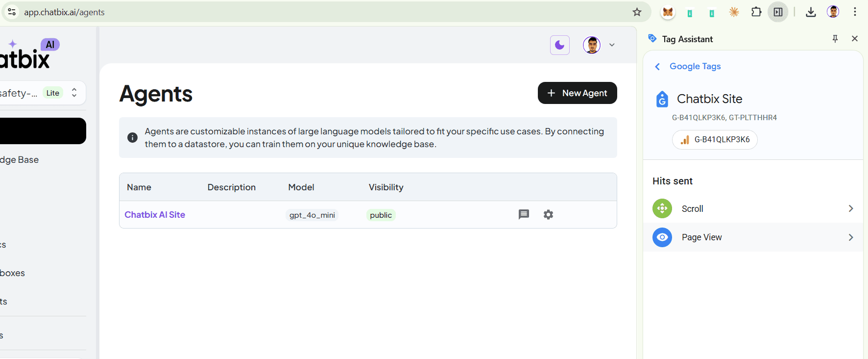Expand the account dropdown chevron

(612, 45)
